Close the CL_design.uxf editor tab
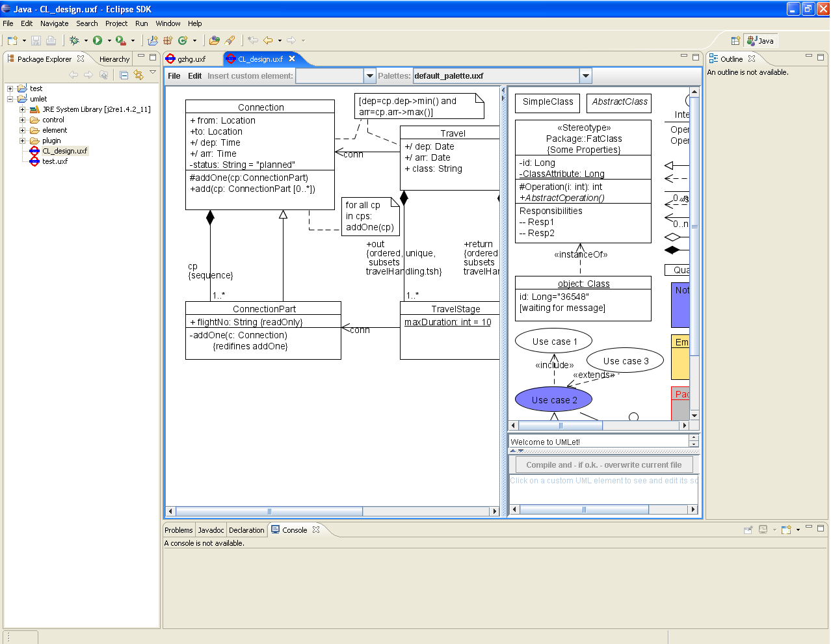 (x=292, y=59)
